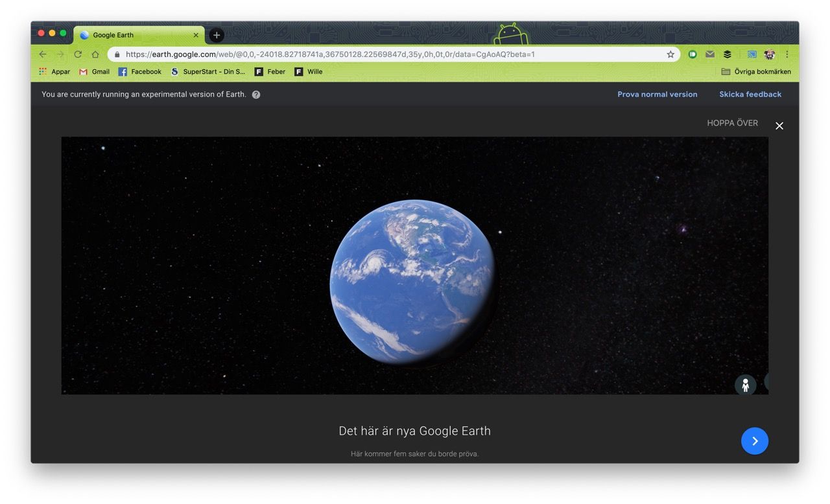The height and width of the screenshot is (504, 830).
Task: Go to next intro slide with blue arrow
Action: click(755, 441)
